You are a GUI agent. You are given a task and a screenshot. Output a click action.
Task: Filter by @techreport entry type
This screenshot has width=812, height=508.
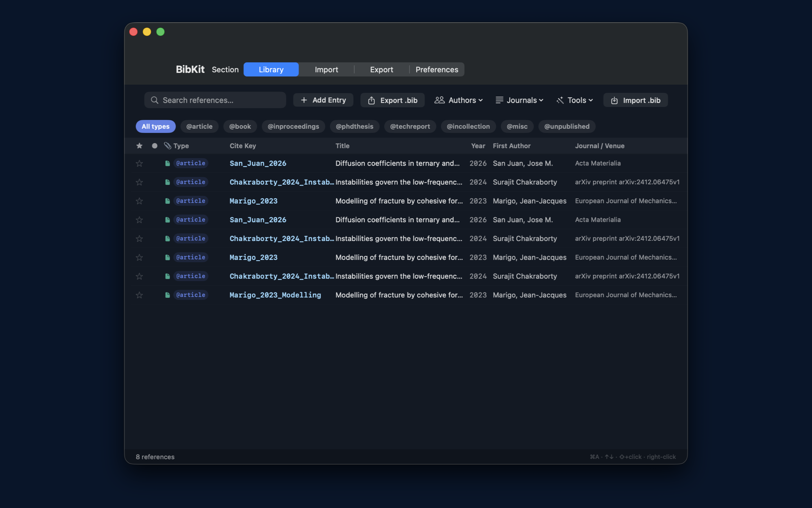410,126
